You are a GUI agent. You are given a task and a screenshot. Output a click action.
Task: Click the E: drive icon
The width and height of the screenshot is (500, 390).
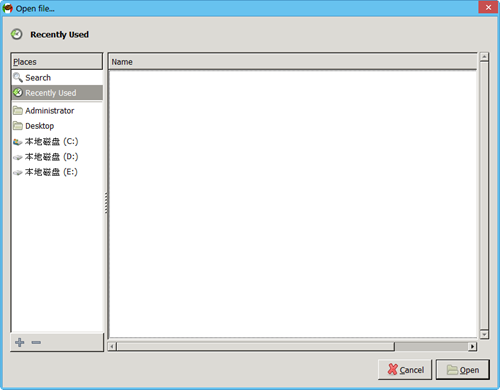(18, 172)
